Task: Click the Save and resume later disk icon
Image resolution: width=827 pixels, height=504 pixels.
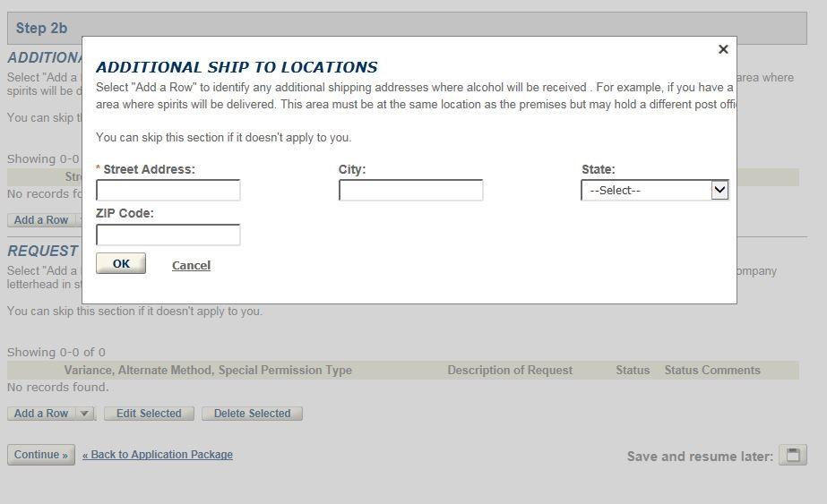Action: (x=792, y=455)
